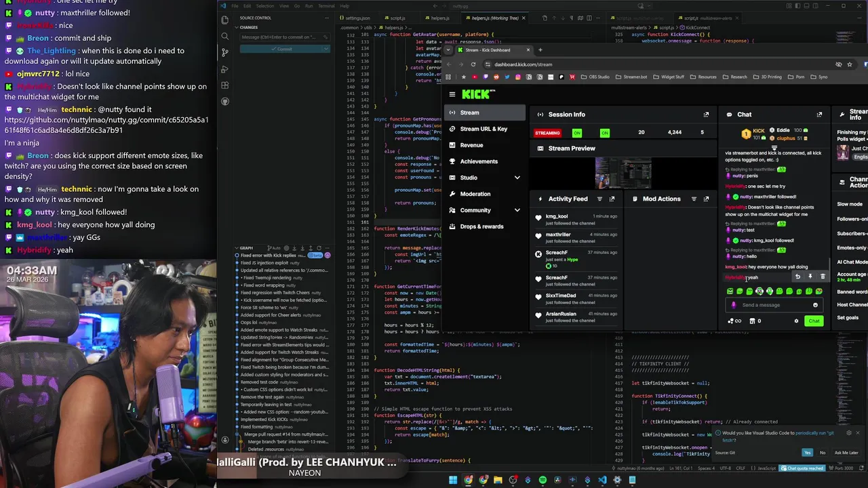Open notification settings gear in VS Code popup
Image resolution: width=868 pixels, height=488 pixels.
[848, 432]
